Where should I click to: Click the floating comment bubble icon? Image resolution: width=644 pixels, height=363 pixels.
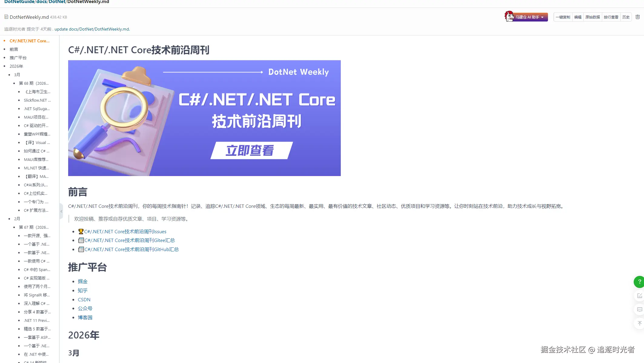coord(639,309)
